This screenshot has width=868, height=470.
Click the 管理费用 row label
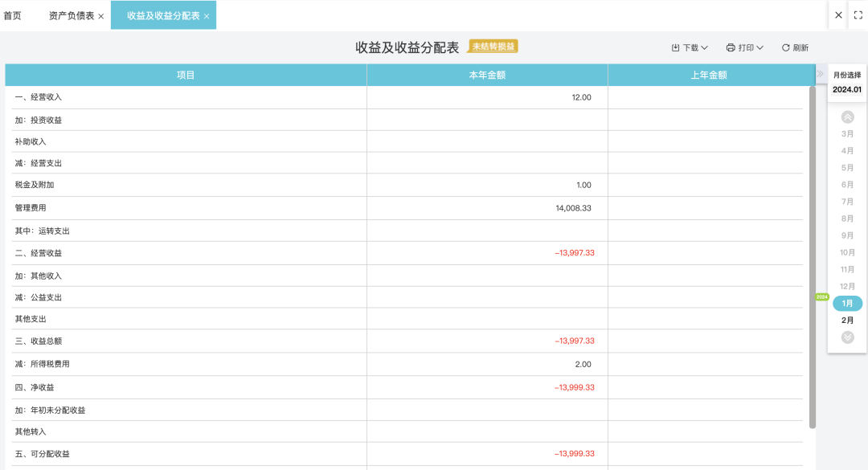(31, 208)
